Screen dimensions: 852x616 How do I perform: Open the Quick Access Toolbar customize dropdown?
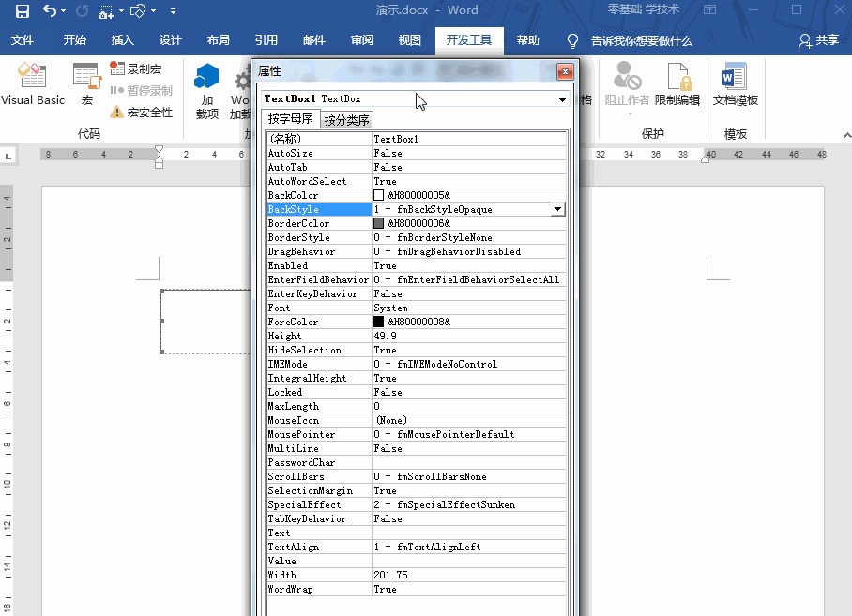pos(172,10)
